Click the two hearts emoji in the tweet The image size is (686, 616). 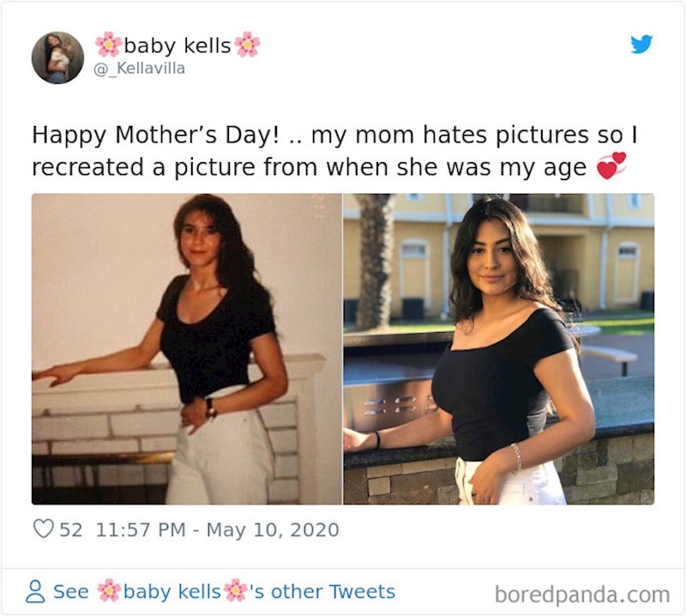(x=611, y=165)
